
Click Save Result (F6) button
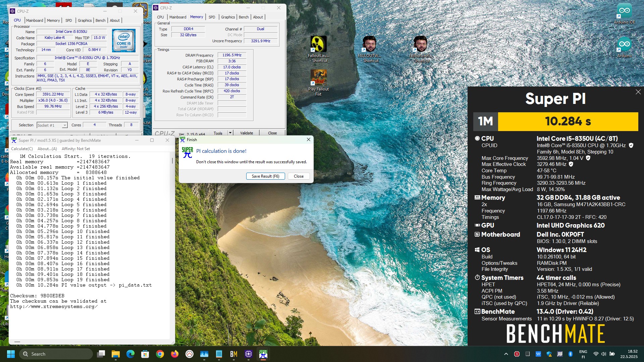[x=265, y=176]
